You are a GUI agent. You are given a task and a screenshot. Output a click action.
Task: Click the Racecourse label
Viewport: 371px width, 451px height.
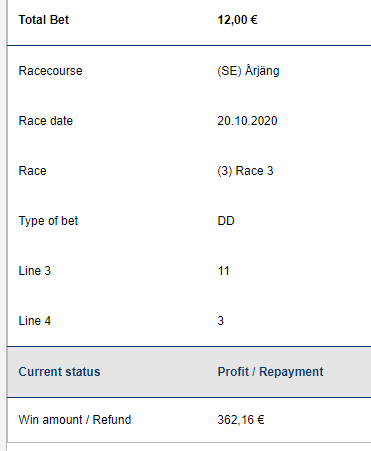click(x=50, y=71)
